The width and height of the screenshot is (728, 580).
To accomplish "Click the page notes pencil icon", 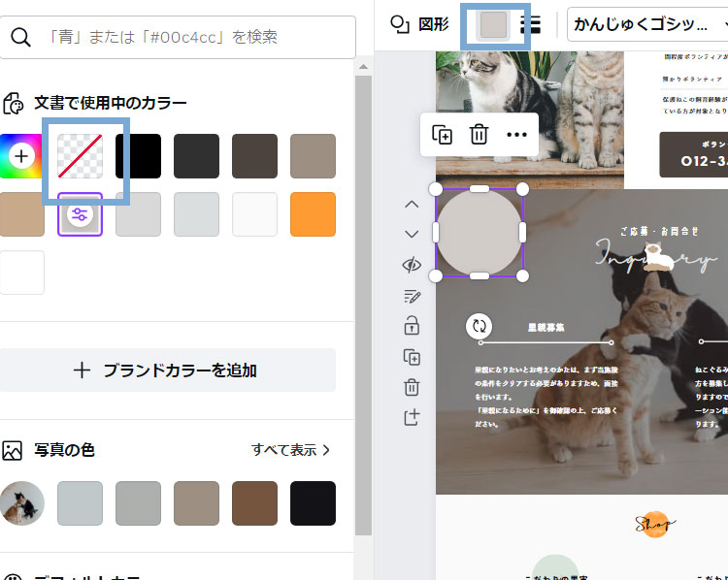I will pyautogui.click(x=412, y=296).
